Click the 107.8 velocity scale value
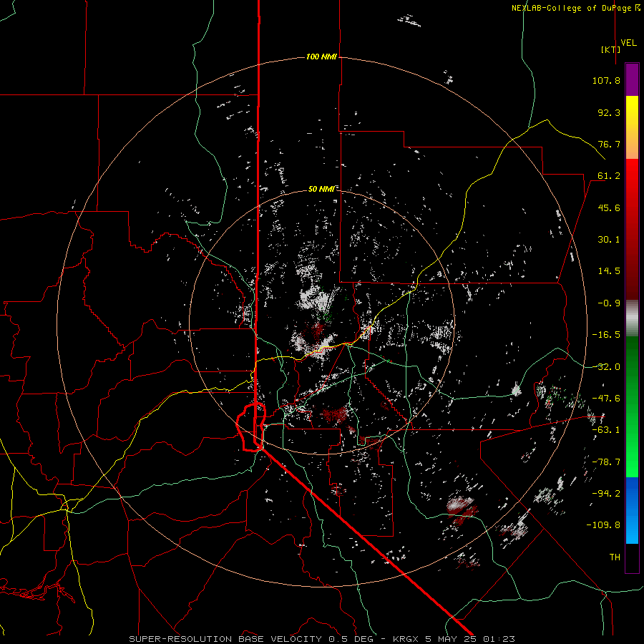The height and width of the screenshot is (644, 644). 606,80
